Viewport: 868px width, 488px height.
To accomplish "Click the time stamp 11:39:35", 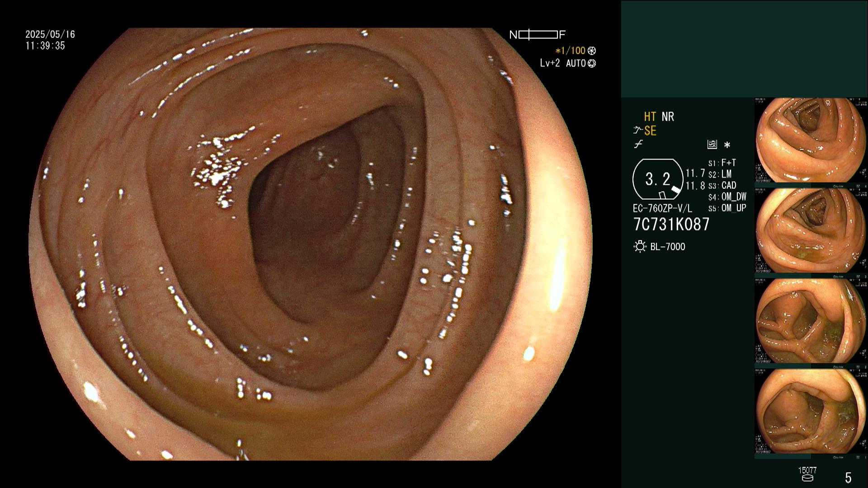I will 45,46.
